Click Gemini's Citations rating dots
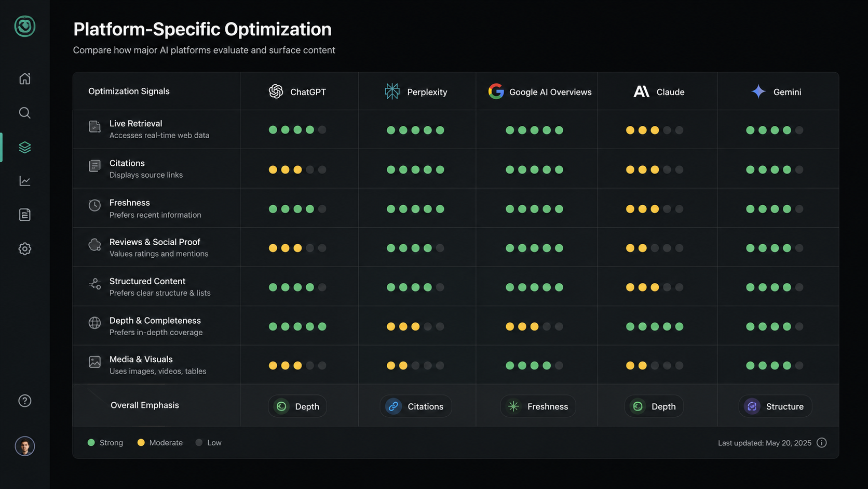Screen dimensions: 868x489 click(x=775, y=169)
